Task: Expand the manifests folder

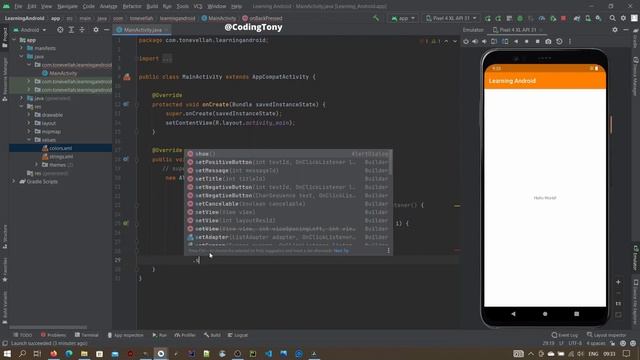Action: [22, 48]
